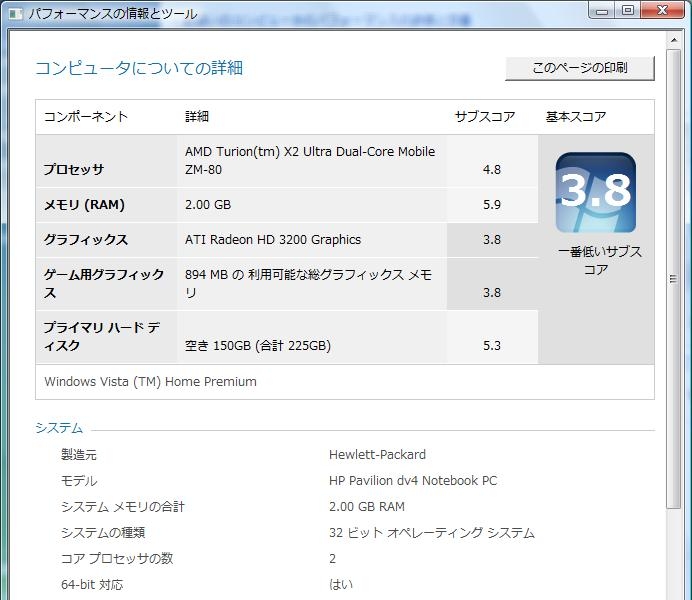Click HP Pavilion dv4 Notebook PC value
The height and width of the screenshot is (600, 692).
[413, 480]
